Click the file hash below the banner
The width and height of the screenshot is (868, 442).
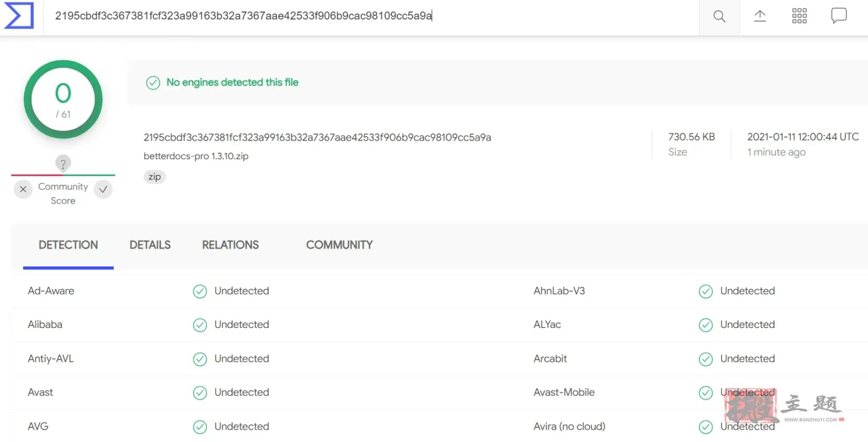[x=318, y=137]
